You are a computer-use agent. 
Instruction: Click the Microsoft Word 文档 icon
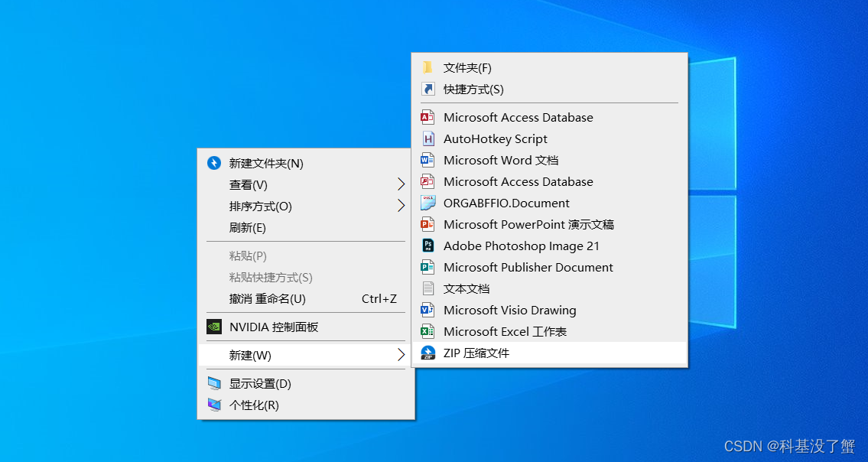pyautogui.click(x=427, y=160)
